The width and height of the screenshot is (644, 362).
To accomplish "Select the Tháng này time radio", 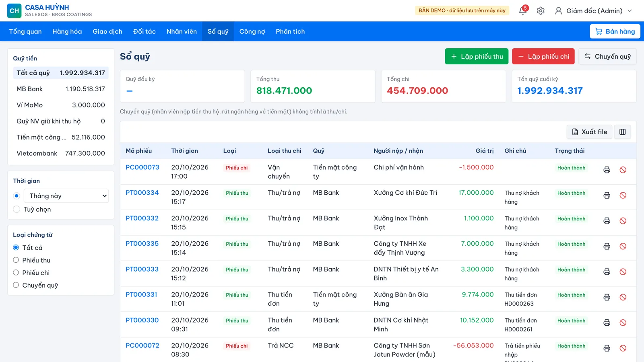I will (17, 196).
